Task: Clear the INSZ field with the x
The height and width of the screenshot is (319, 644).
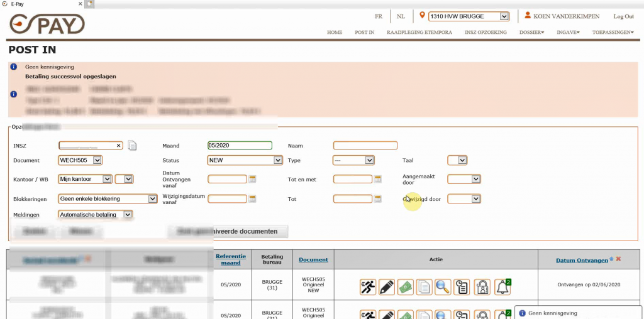Action: click(x=118, y=146)
